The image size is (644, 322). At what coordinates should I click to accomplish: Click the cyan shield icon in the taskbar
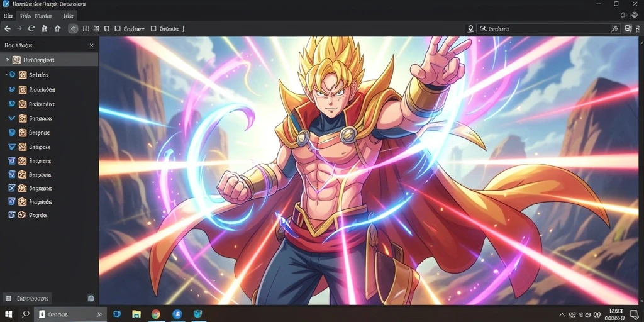198,314
